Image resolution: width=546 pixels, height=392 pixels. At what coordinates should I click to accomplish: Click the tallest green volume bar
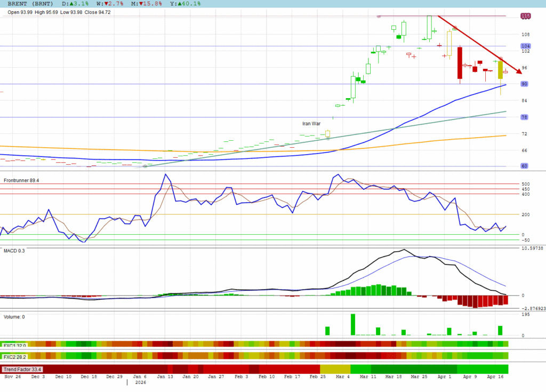point(353,324)
